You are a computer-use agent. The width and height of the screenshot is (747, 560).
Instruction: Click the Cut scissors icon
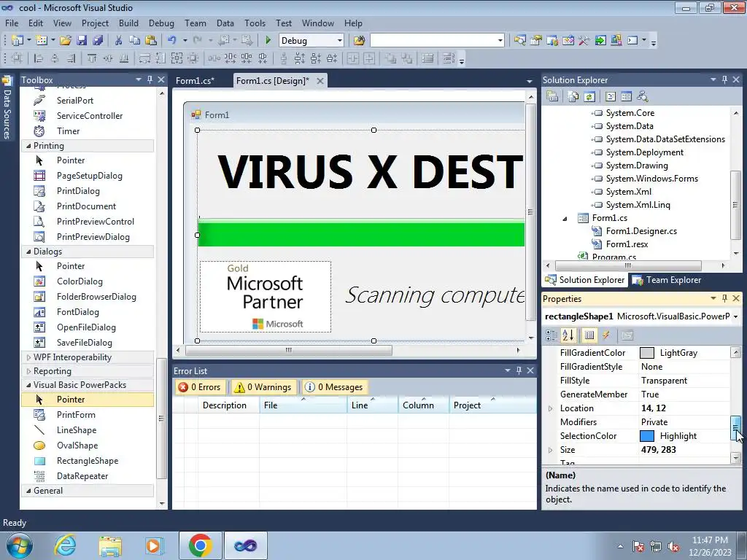pyautogui.click(x=119, y=41)
